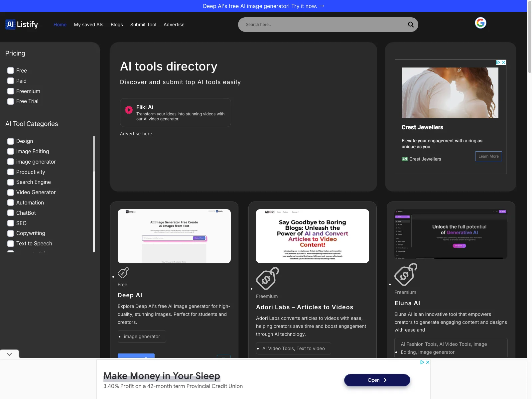Check the ChatBot category

pos(11,213)
